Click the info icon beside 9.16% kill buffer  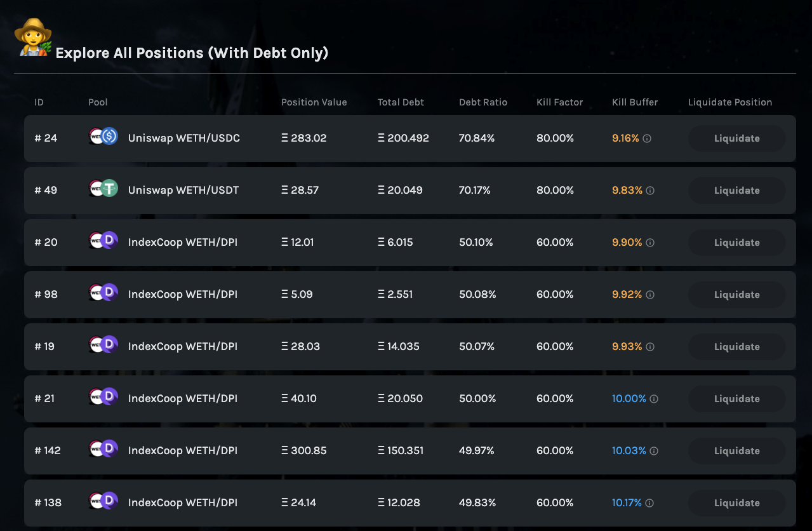[647, 138]
